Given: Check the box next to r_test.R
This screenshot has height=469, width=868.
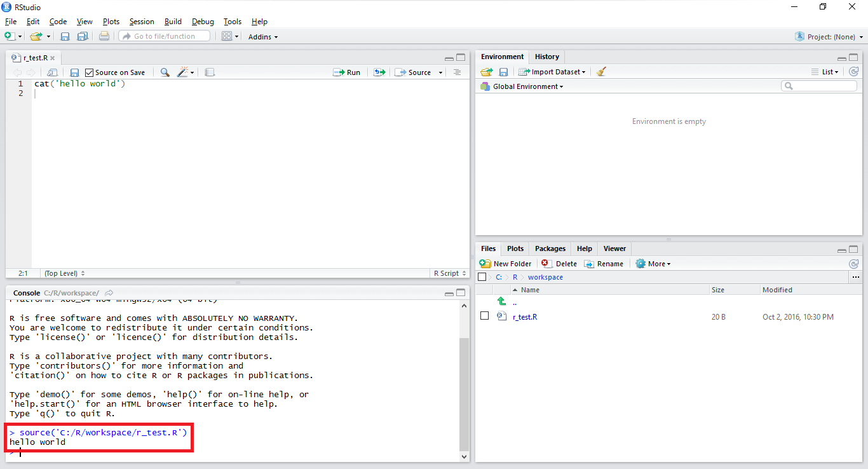Looking at the screenshot, I should [484, 316].
